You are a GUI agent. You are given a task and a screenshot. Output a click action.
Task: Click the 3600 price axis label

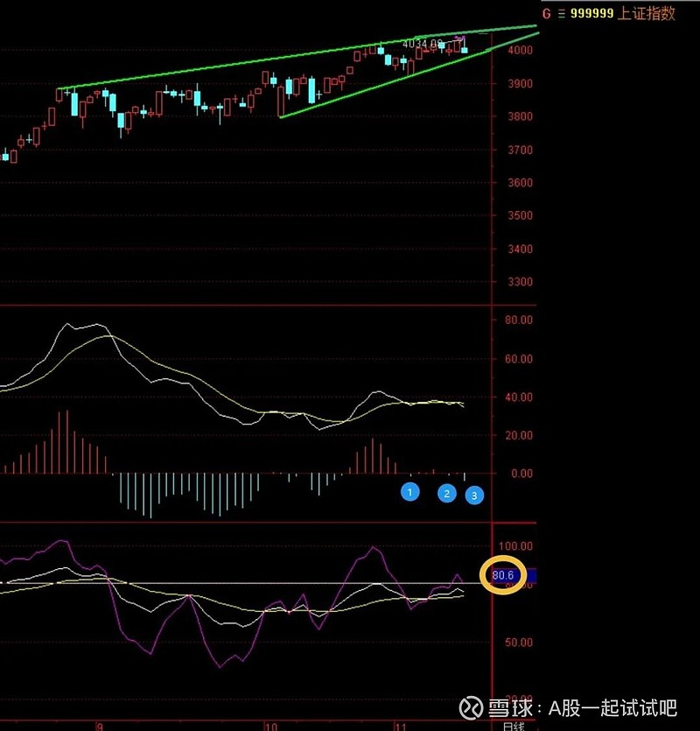520,183
